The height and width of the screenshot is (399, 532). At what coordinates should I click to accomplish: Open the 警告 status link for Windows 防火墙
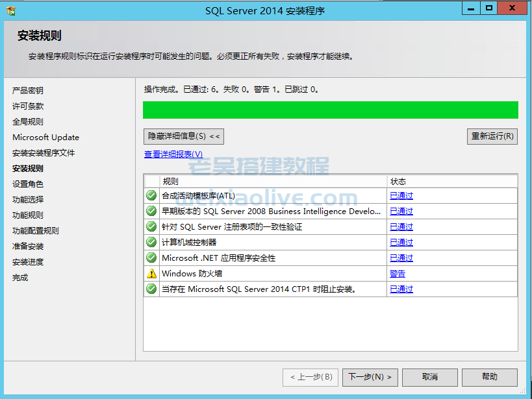click(397, 274)
